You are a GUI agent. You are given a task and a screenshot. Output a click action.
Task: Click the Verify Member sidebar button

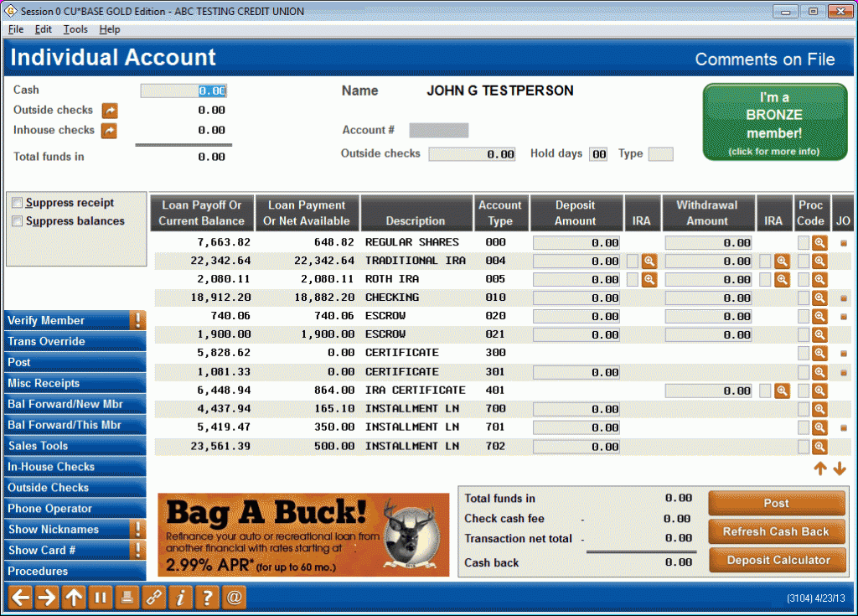tap(67, 320)
